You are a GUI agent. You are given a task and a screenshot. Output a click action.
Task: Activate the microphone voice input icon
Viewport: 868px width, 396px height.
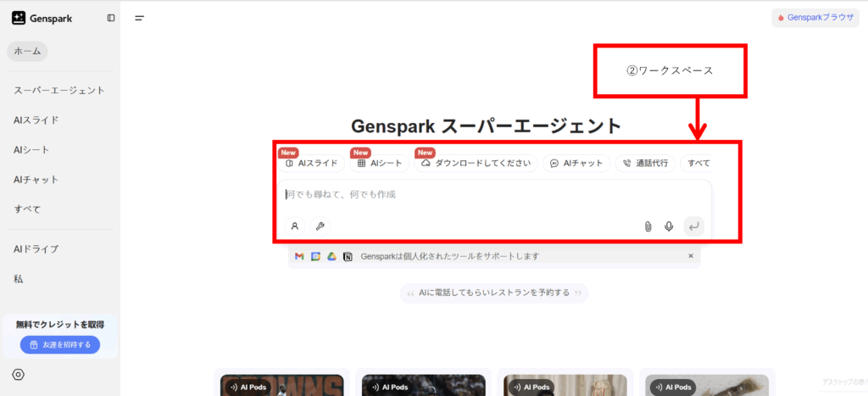click(x=669, y=226)
